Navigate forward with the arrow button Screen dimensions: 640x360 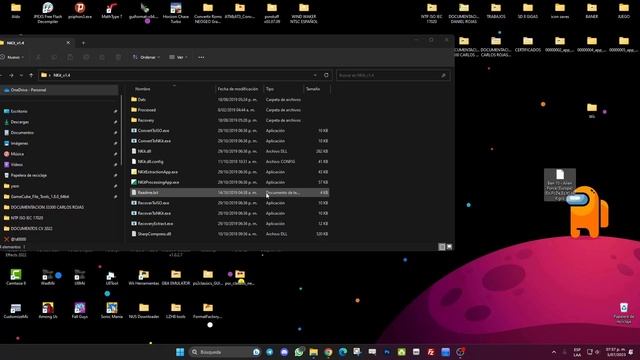[11, 76]
